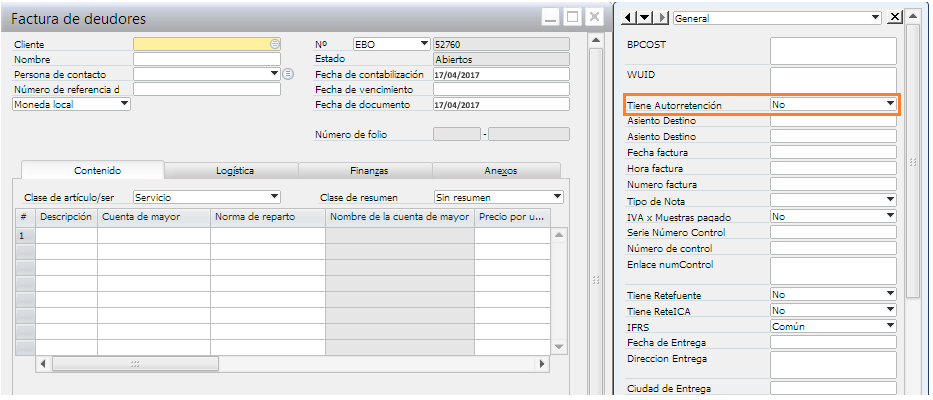Expand the EBO series dropdown
This screenshot has height=400, width=933.
point(423,44)
